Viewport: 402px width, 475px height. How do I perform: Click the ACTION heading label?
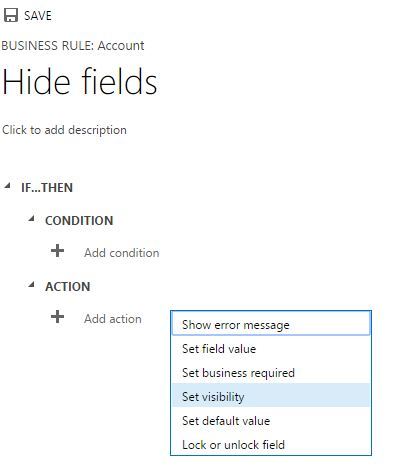[x=68, y=286]
